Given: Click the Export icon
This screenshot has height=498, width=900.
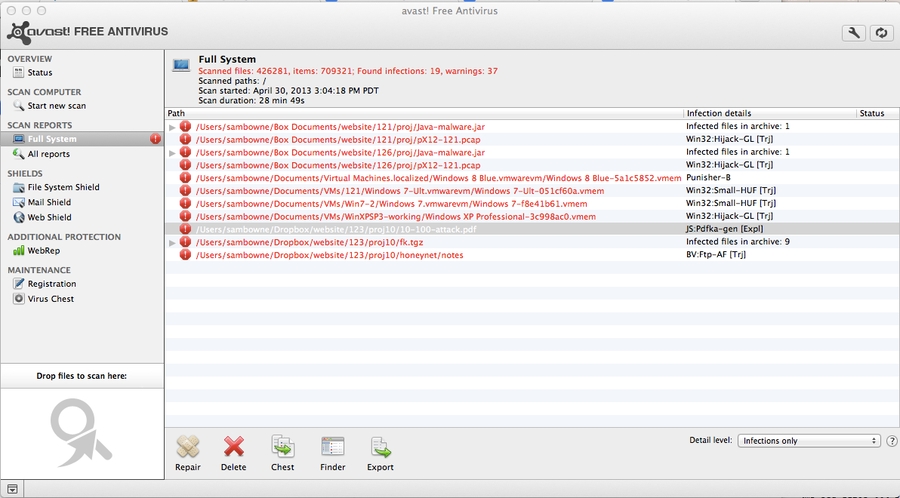Looking at the screenshot, I should click(380, 447).
